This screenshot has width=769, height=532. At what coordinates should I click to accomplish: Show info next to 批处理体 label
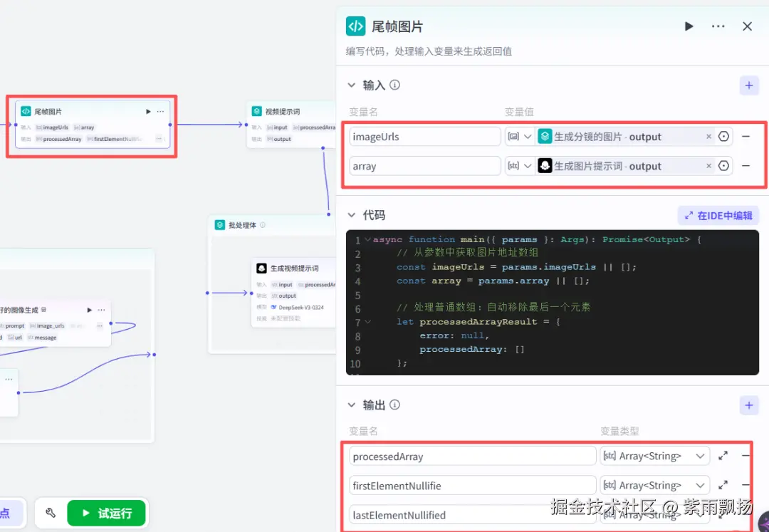[263, 225]
